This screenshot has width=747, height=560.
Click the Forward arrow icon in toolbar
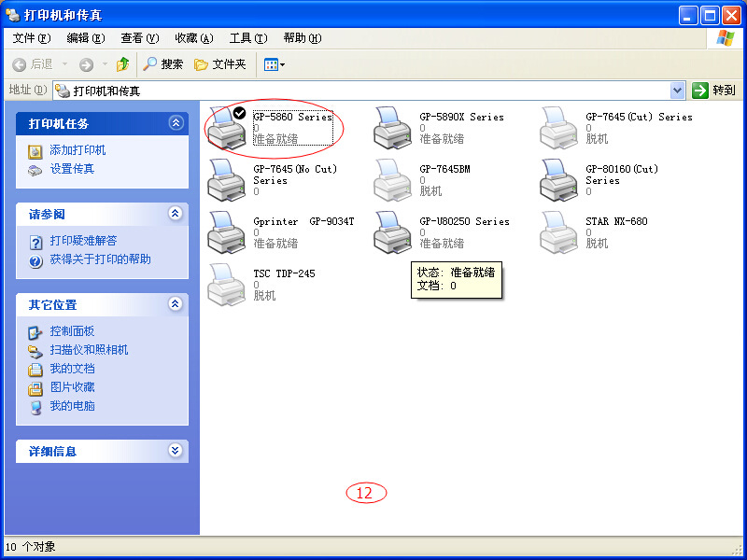[x=86, y=64]
